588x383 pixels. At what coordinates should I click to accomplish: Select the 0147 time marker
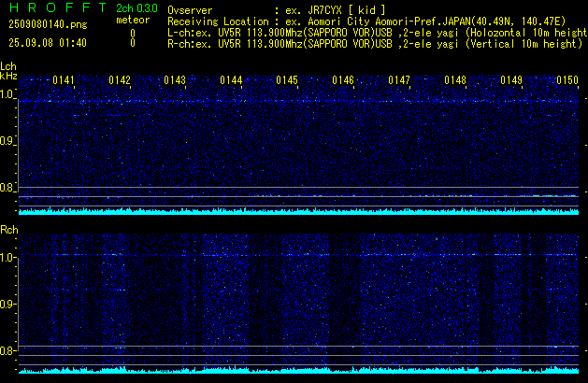coord(399,80)
